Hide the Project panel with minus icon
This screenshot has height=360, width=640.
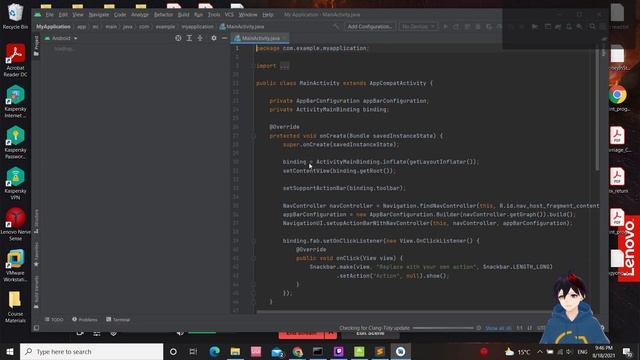(224, 38)
